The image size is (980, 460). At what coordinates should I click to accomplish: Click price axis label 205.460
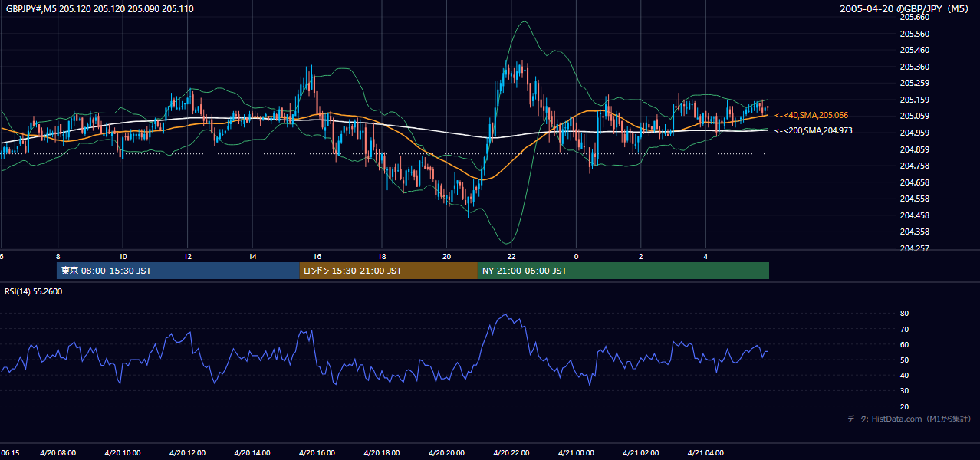[915, 50]
